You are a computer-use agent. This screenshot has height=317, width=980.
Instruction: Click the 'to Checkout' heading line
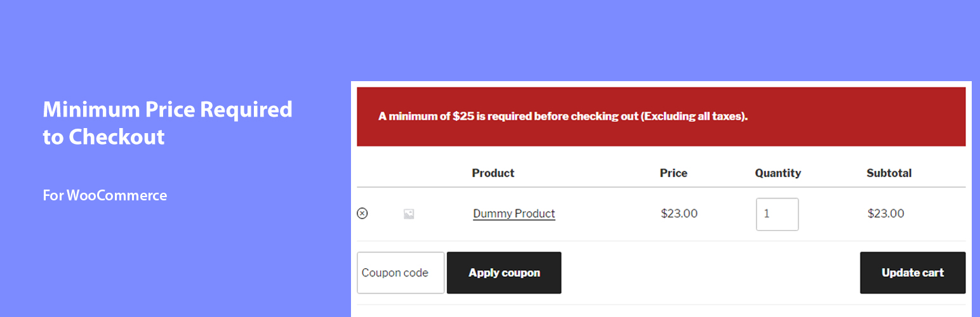pyautogui.click(x=103, y=136)
